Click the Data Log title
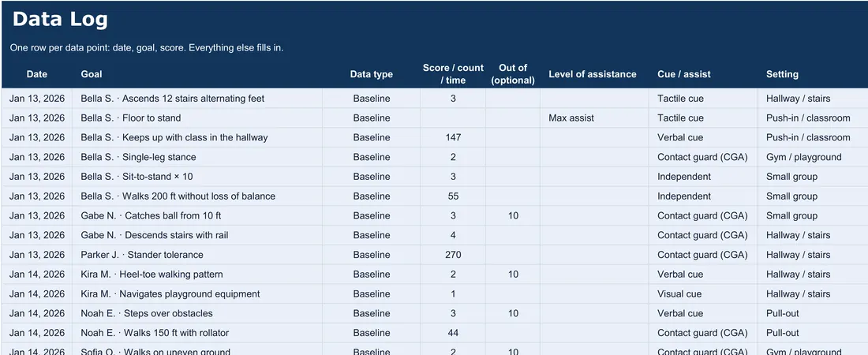The width and height of the screenshot is (868, 355). coord(60,20)
